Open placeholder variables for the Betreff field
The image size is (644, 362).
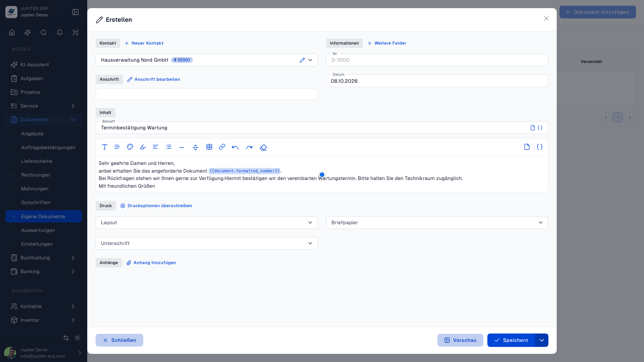(x=540, y=128)
